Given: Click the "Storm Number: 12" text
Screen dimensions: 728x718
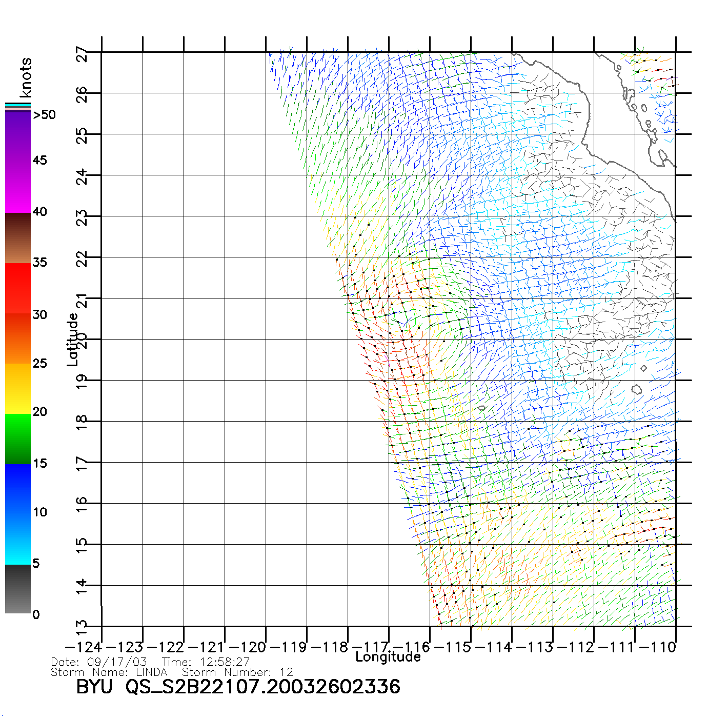Looking at the screenshot, I should point(237,672).
